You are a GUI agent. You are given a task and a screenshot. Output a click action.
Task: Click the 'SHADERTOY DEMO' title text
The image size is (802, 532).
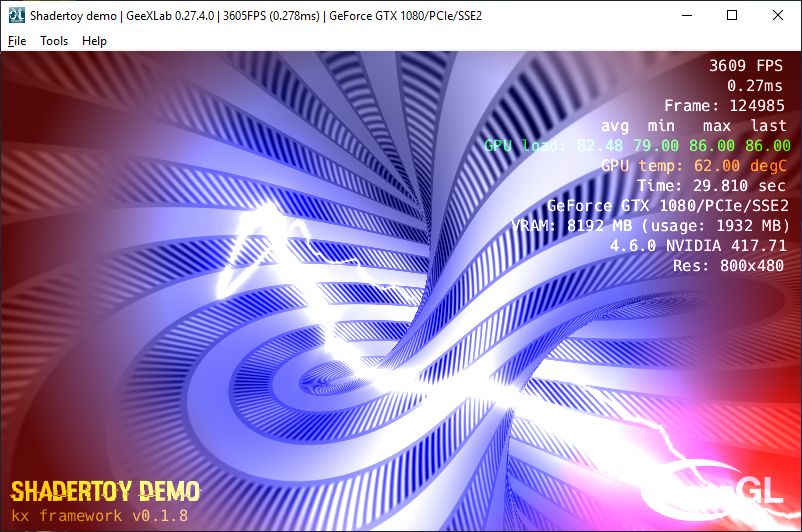105,492
